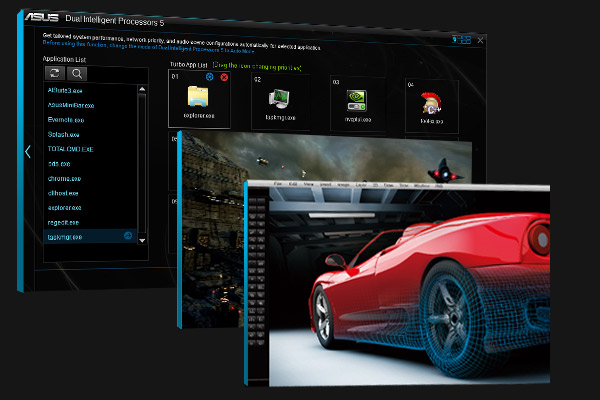
Task: Select taskmgr.exe monitor icon in slot 02
Action: (277, 98)
